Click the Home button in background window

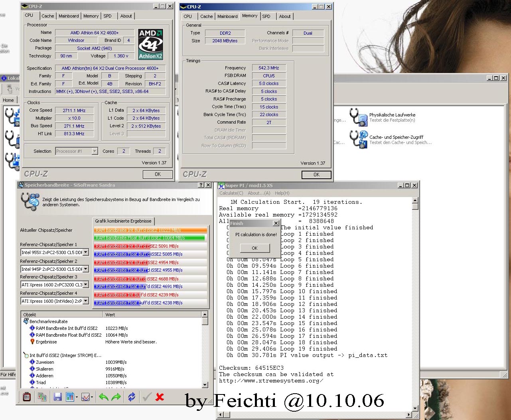(x=8, y=100)
